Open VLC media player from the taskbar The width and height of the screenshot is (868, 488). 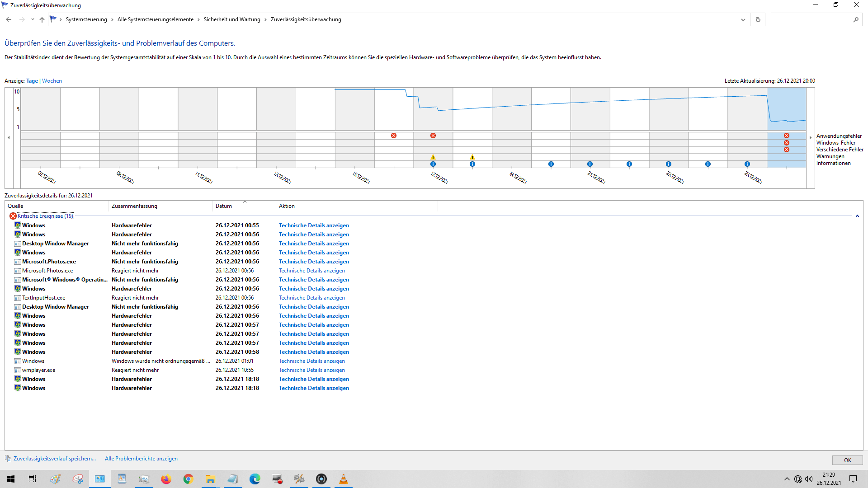tap(344, 479)
